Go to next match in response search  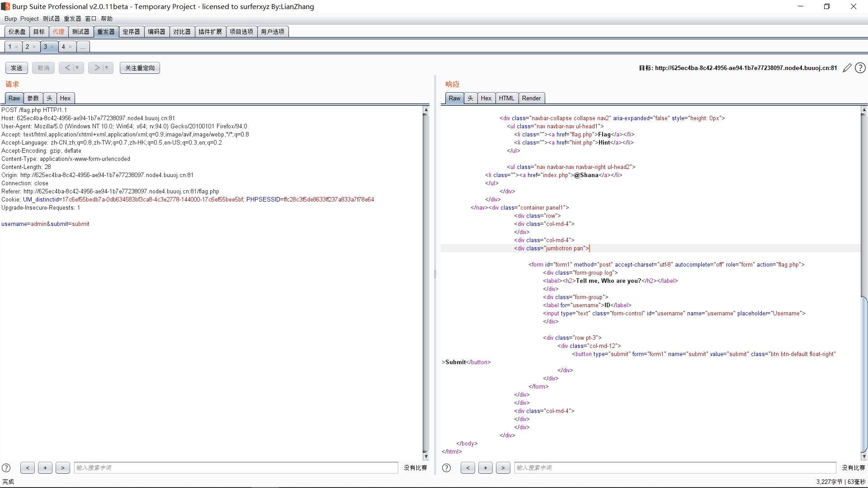[x=503, y=468]
